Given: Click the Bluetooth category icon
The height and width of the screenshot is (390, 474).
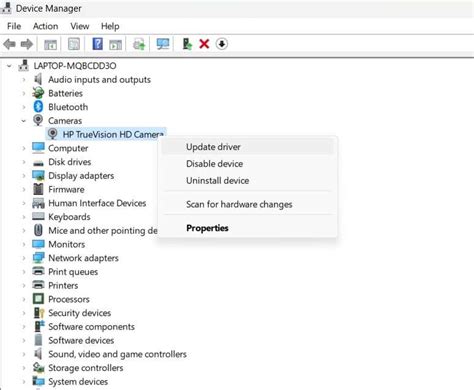Looking at the screenshot, I should point(38,107).
